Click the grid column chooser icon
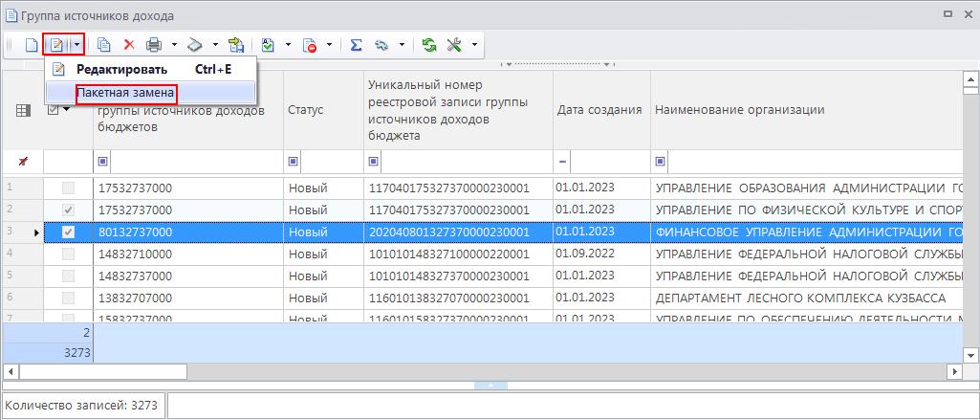This screenshot has height=420, width=980. 23,111
